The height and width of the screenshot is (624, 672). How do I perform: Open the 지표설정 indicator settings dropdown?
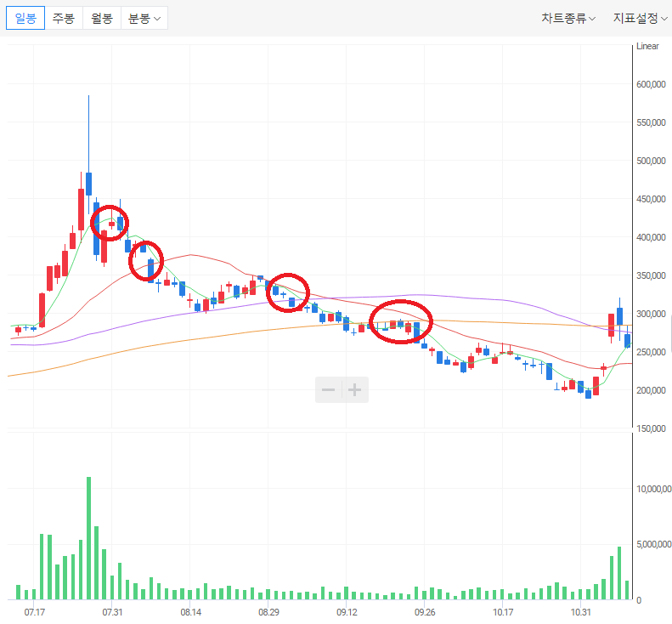(x=641, y=18)
